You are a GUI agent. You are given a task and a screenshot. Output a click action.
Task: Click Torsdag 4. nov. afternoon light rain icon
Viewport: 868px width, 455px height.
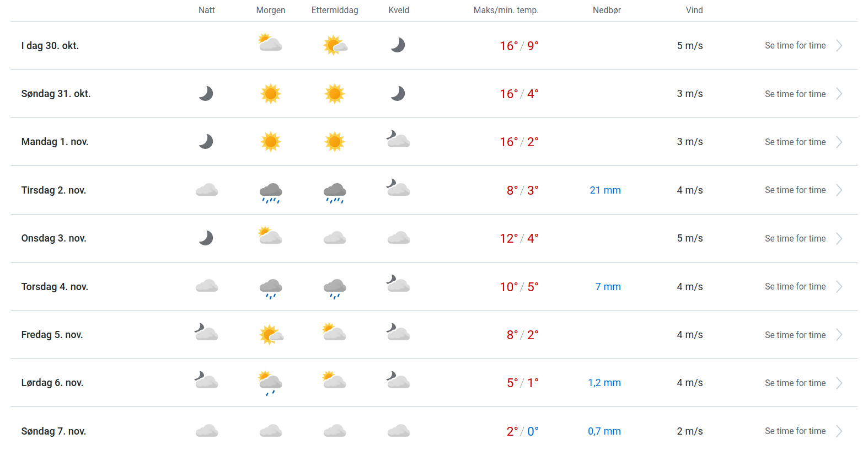(335, 288)
